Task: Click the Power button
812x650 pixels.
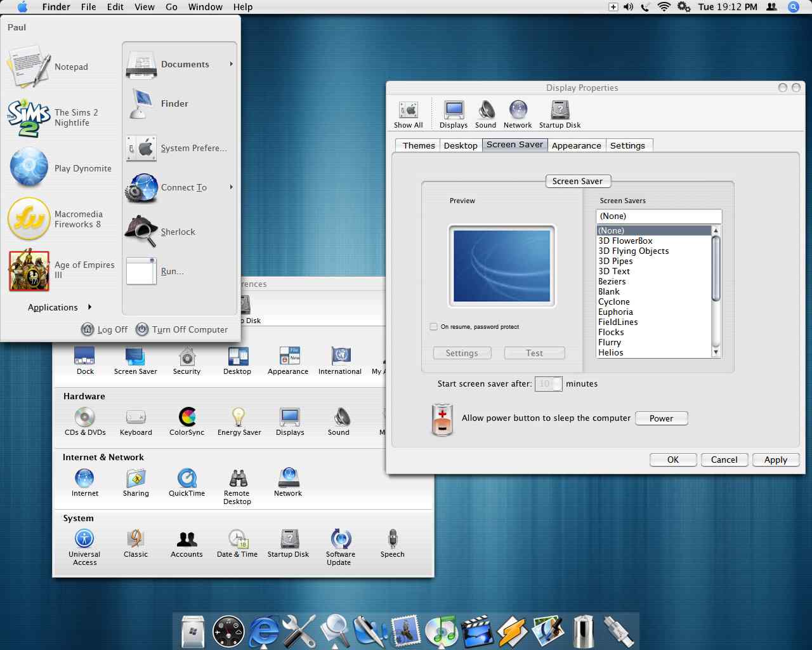Action: click(x=661, y=418)
